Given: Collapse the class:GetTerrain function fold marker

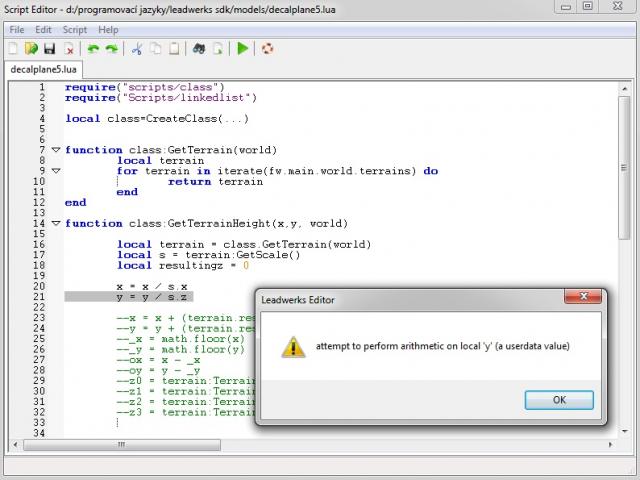Looking at the screenshot, I should coord(56,150).
